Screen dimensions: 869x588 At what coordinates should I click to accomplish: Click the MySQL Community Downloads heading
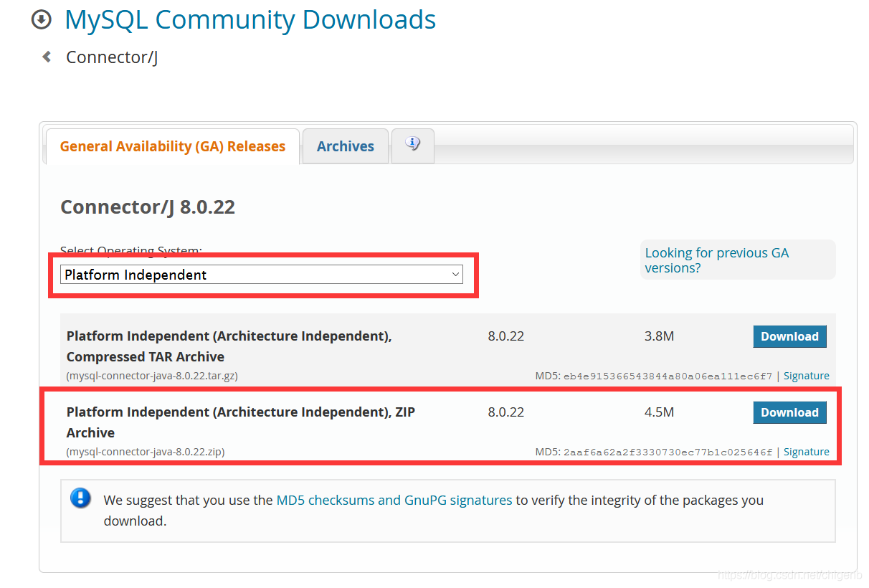(x=250, y=19)
